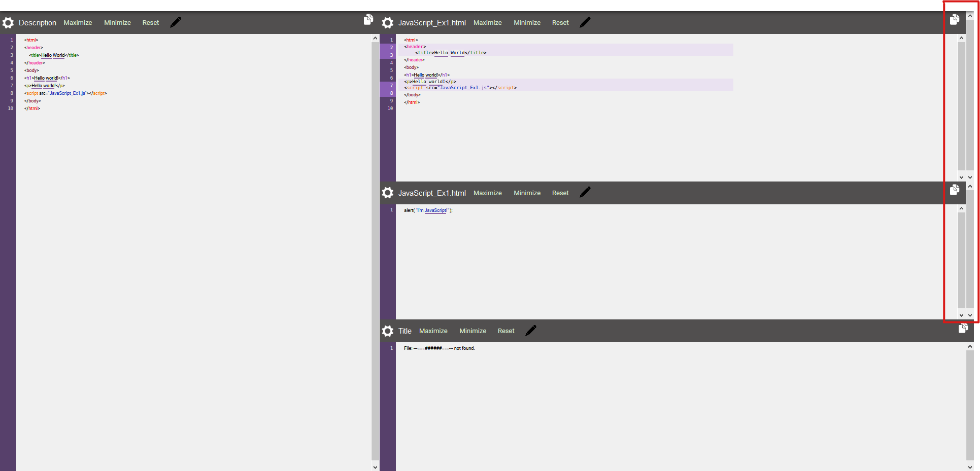Click JavaScript_Ex1.html title of the HTML-code panel
The height and width of the screenshot is (471, 980).
[x=432, y=23]
